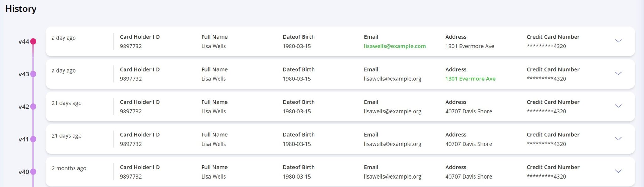This screenshot has width=644, height=187.
Task: Expand the v44 history entry chevron
Action: [618, 41]
